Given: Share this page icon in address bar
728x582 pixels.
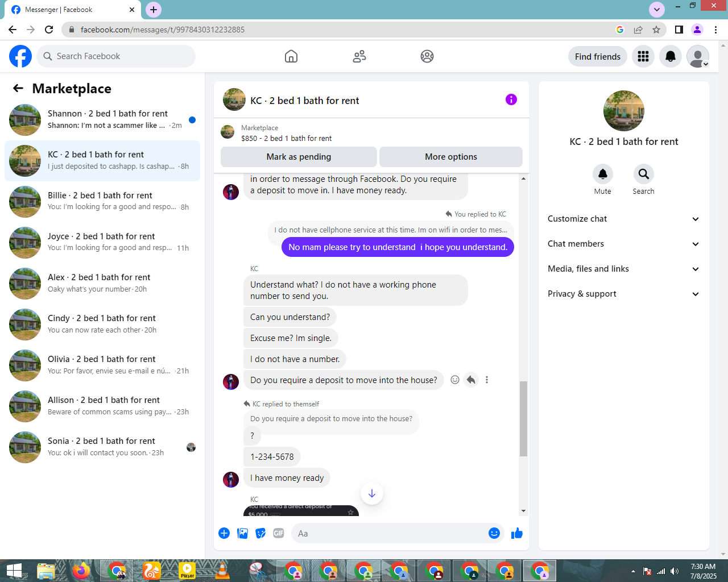Looking at the screenshot, I should [638, 30].
